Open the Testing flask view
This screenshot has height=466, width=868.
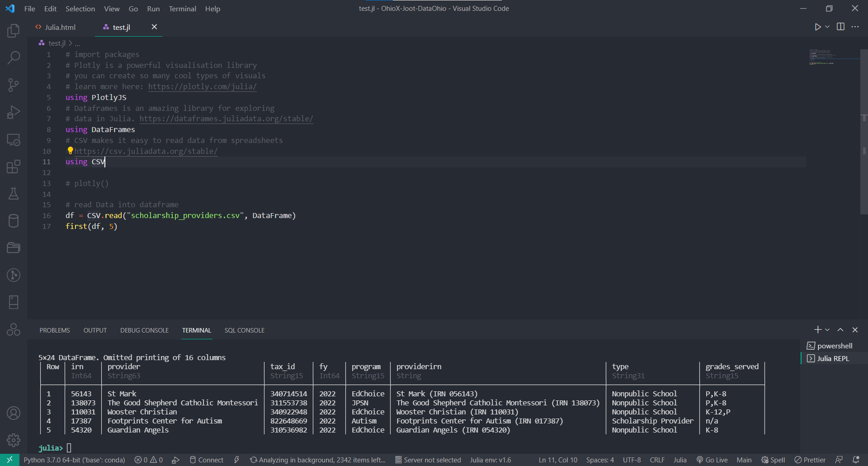(14, 194)
